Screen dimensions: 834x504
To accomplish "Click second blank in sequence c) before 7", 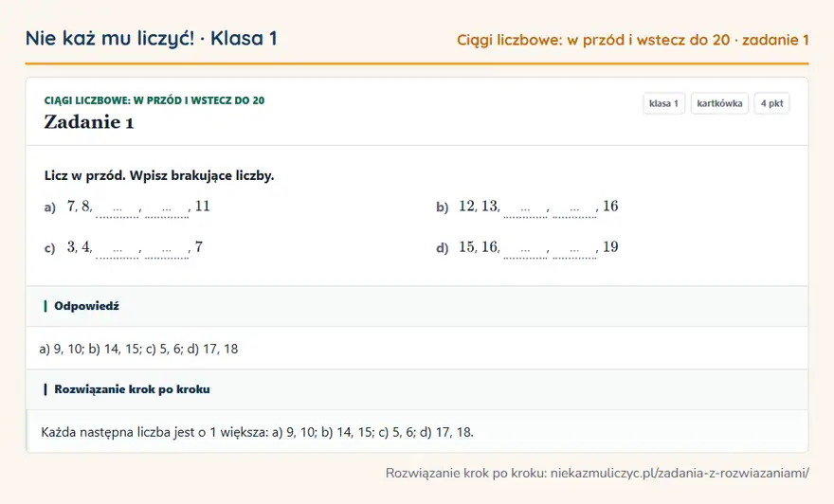I will pos(167,250).
